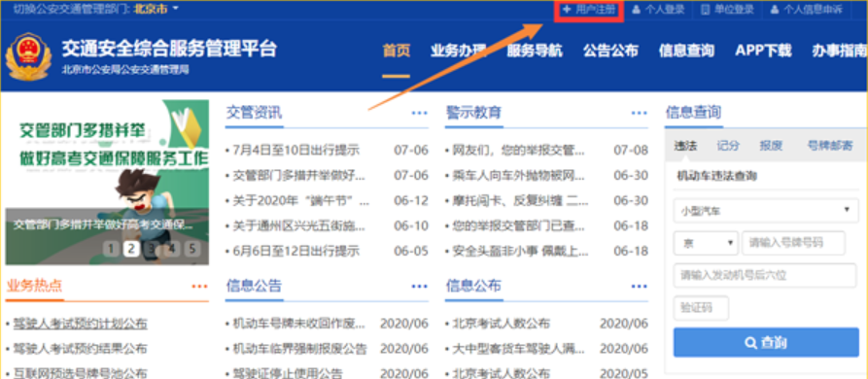Focus the 请输入号牌号码 input field
The height and width of the screenshot is (379, 868).
[794, 243]
